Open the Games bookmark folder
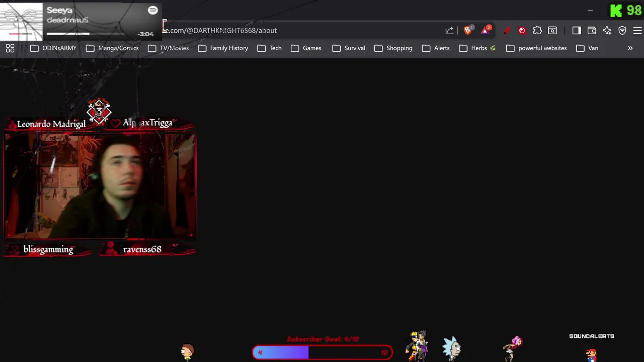The width and height of the screenshot is (644, 362). (306, 48)
